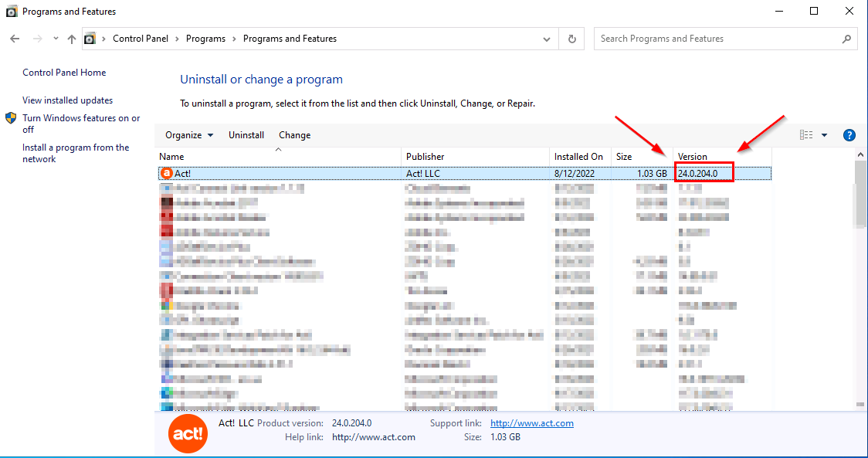Image resolution: width=868 pixels, height=458 pixels.
Task: Open the view options dropdown arrow
Action: pos(824,135)
